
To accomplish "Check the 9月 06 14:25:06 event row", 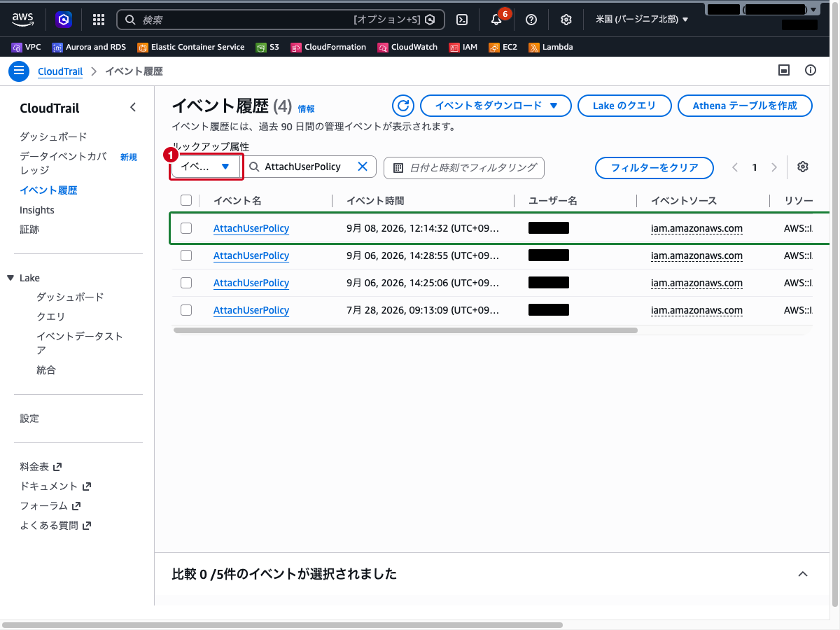I will coord(186,283).
